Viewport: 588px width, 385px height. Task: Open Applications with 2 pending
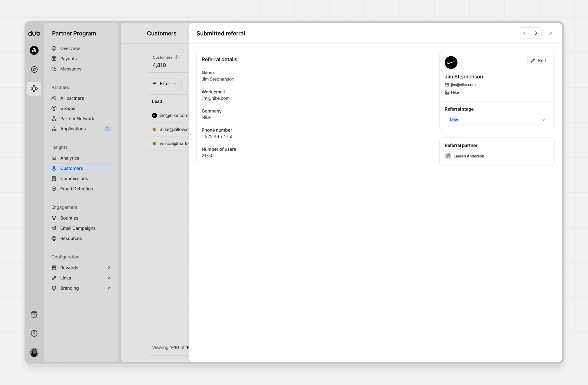click(73, 129)
